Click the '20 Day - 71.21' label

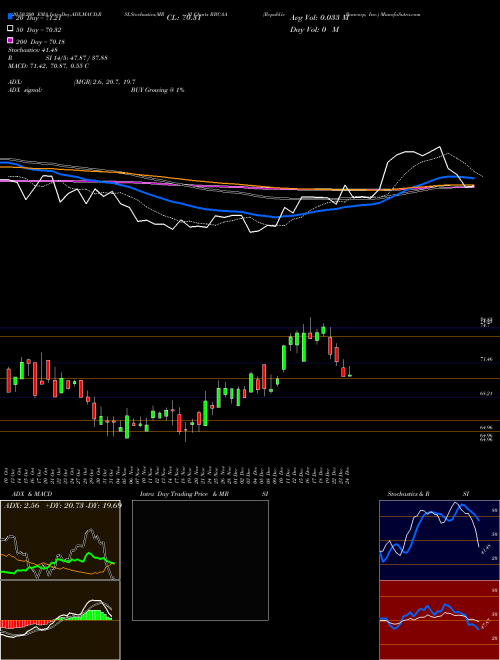pos(40,18)
